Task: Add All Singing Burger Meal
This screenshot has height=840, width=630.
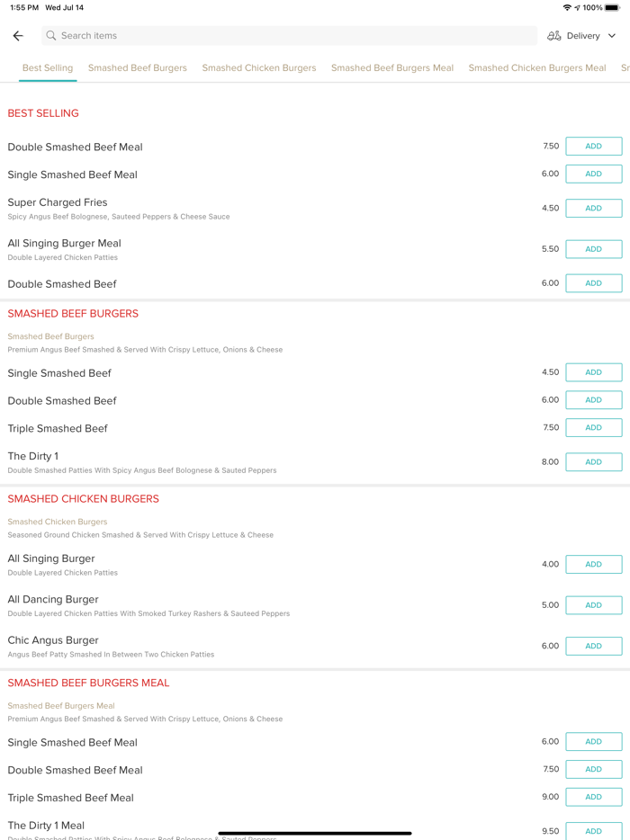Action: point(593,249)
